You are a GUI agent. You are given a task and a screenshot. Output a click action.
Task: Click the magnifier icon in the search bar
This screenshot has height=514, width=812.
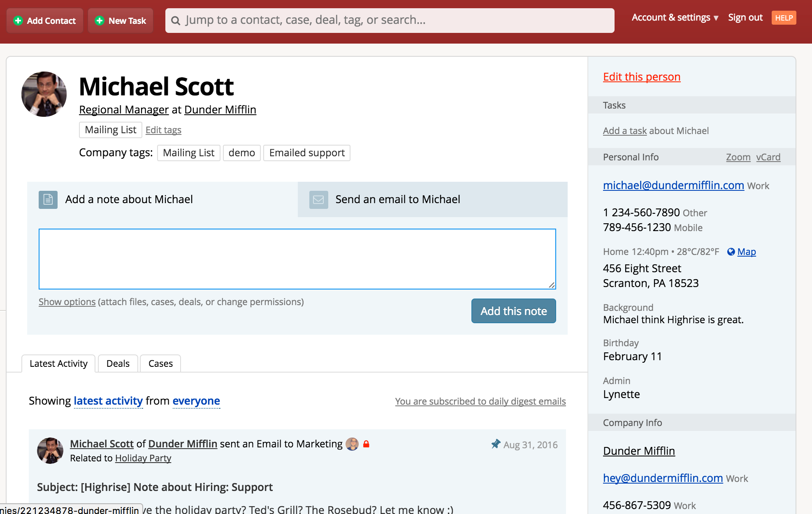[x=176, y=21]
